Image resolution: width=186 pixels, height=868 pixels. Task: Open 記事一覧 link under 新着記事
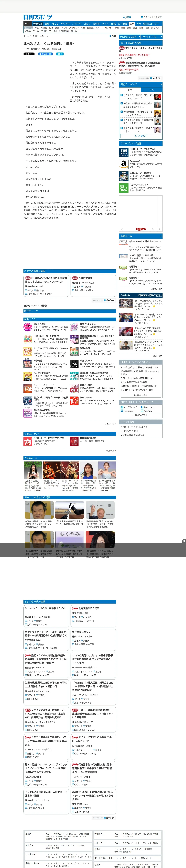click(x=157, y=356)
